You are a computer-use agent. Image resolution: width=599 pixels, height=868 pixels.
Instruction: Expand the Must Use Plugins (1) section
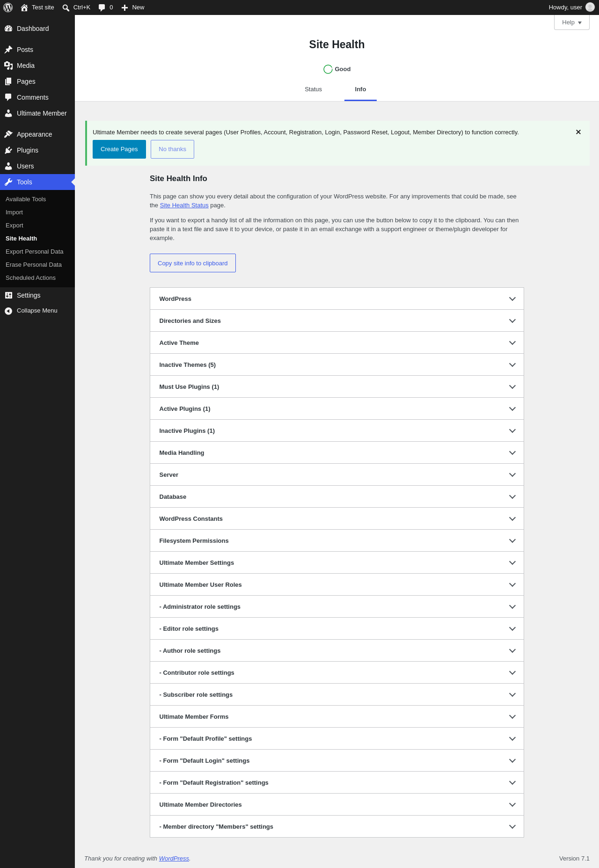tap(337, 387)
